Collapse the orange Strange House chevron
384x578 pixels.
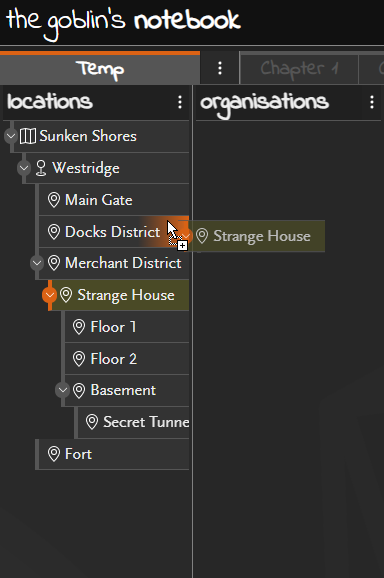(49, 295)
